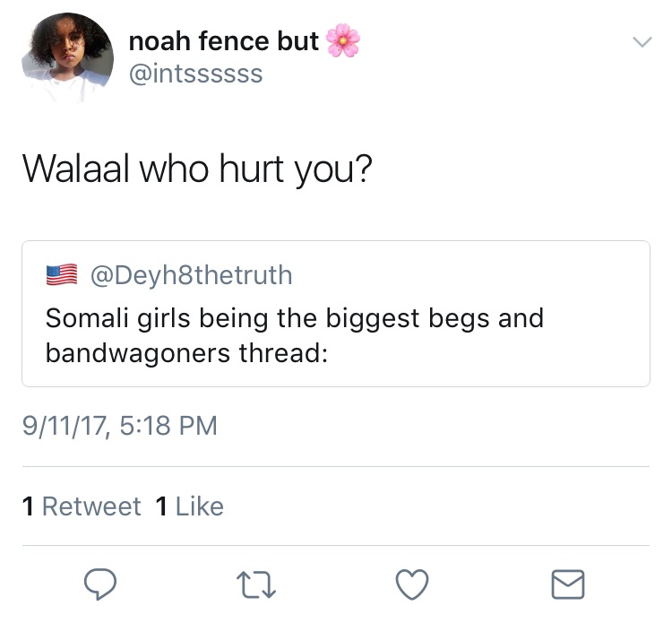Image resolution: width=672 pixels, height=623 pixels.
Task: Tap the envelope share via message icon
Action: point(567,584)
